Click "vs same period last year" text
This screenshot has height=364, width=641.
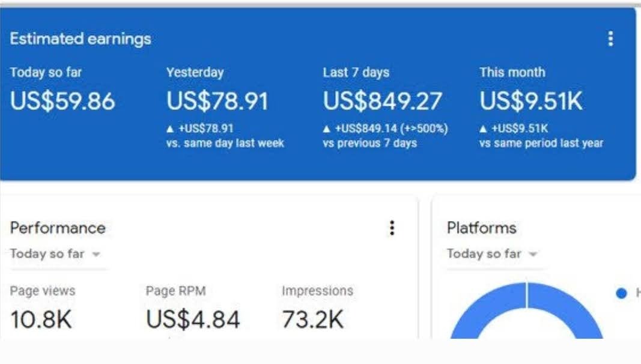pyautogui.click(x=541, y=144)
